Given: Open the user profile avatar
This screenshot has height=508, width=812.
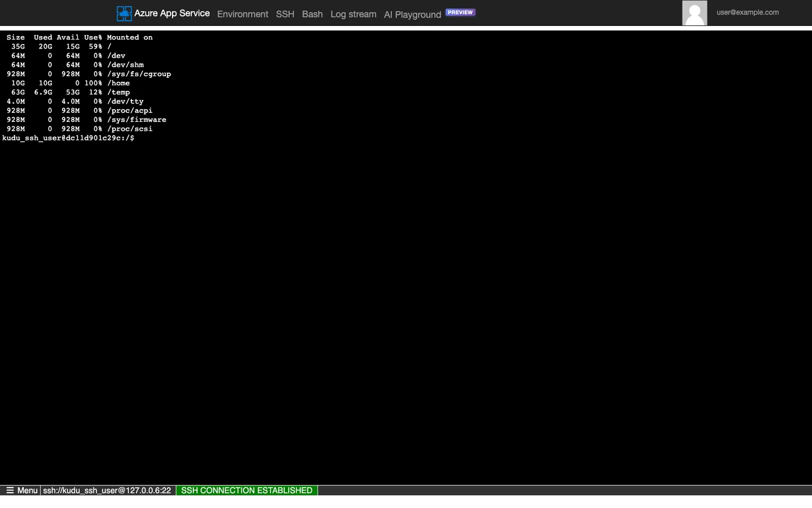Looking at the screenshot, I should tap(694, 13).
